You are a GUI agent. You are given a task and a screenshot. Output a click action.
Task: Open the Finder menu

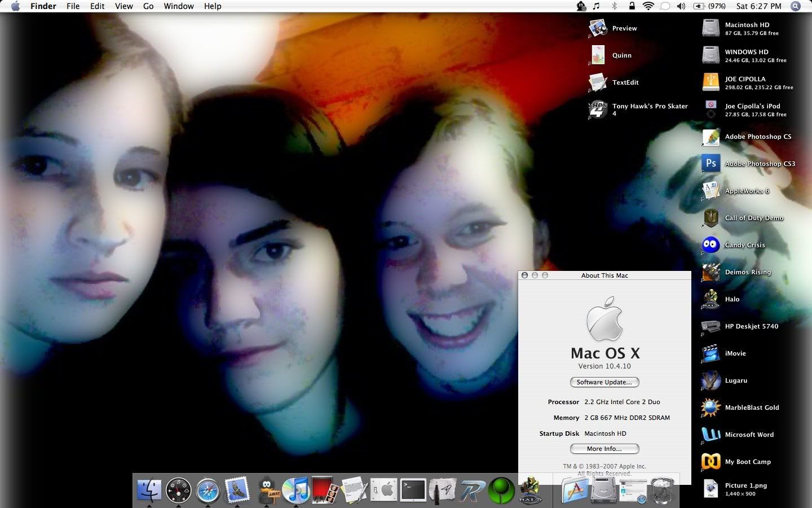43,6
